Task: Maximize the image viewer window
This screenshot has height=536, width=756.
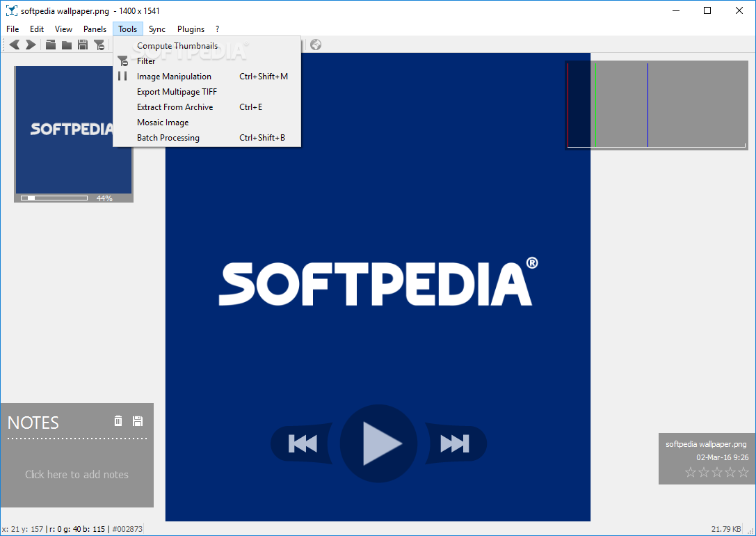Action: (x=707, y=10)
